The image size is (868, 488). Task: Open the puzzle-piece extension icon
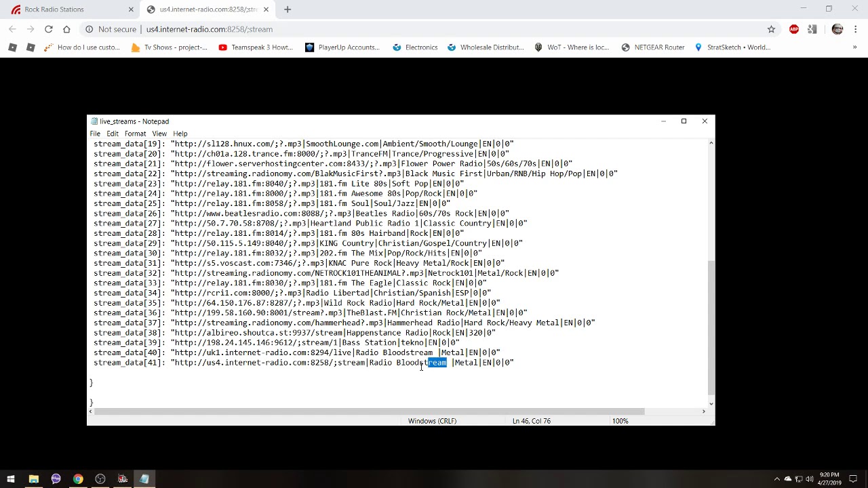pos(812,29)
